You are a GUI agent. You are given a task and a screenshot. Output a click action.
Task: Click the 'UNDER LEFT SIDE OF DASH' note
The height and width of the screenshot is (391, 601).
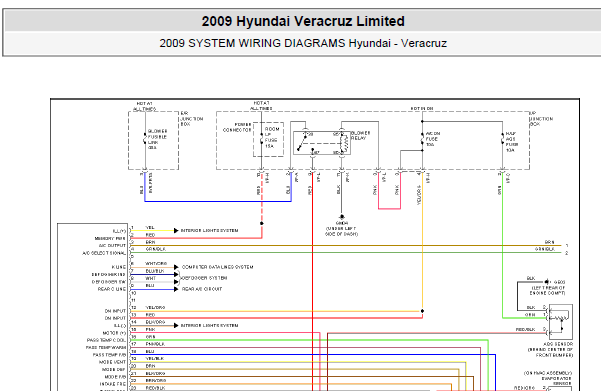(342, 231)
